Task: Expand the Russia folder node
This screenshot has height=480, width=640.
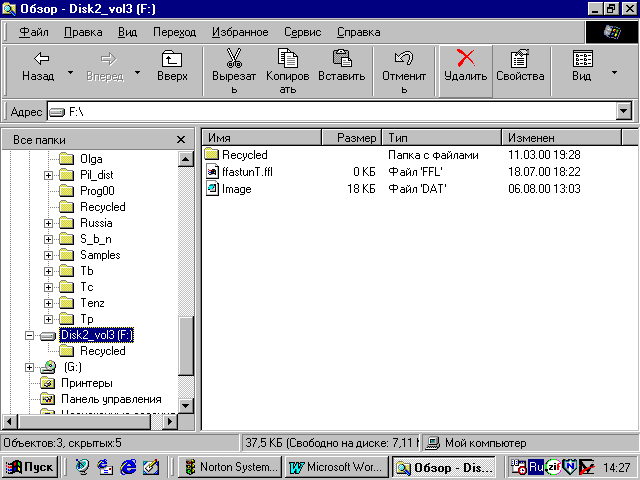Action: click(48, 223)
